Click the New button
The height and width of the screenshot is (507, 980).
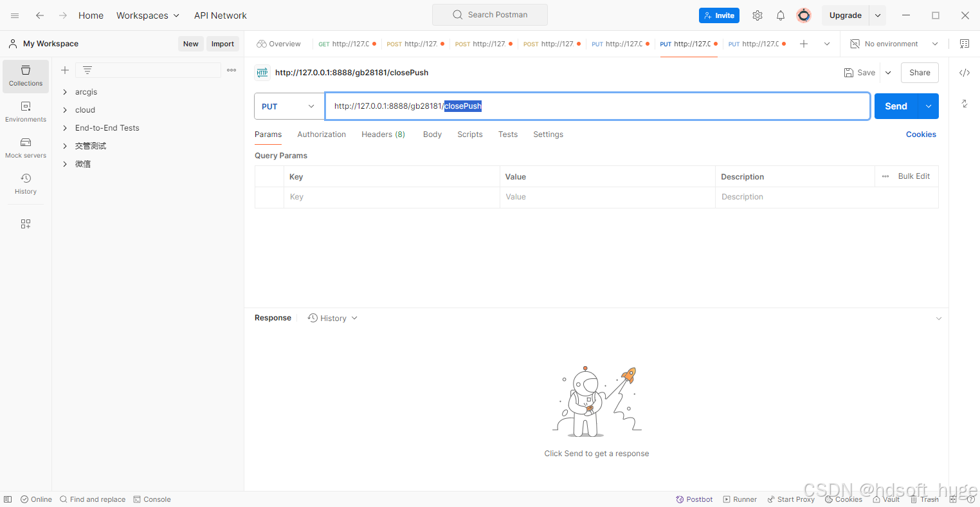[191, 44]
